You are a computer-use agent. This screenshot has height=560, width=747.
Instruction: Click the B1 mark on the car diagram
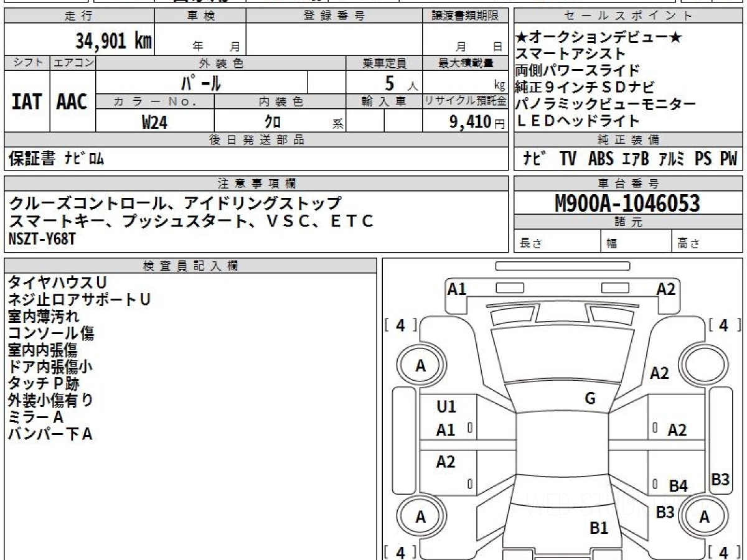[598, 528]
